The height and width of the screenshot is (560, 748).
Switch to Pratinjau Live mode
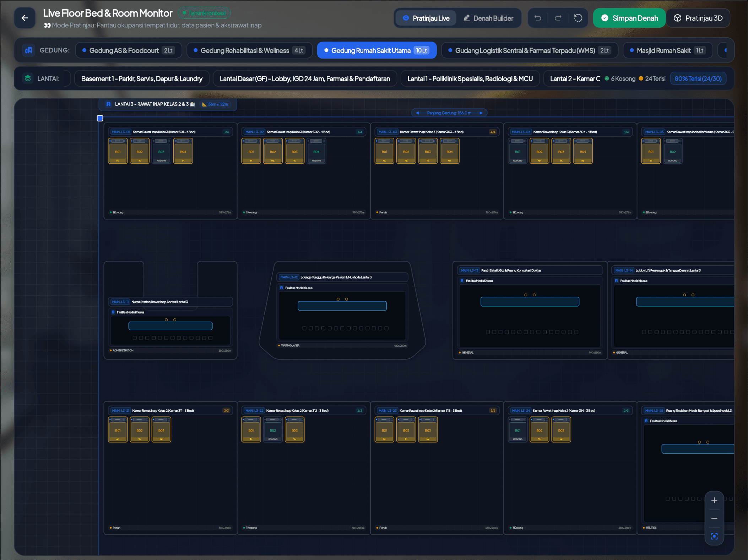426,18
